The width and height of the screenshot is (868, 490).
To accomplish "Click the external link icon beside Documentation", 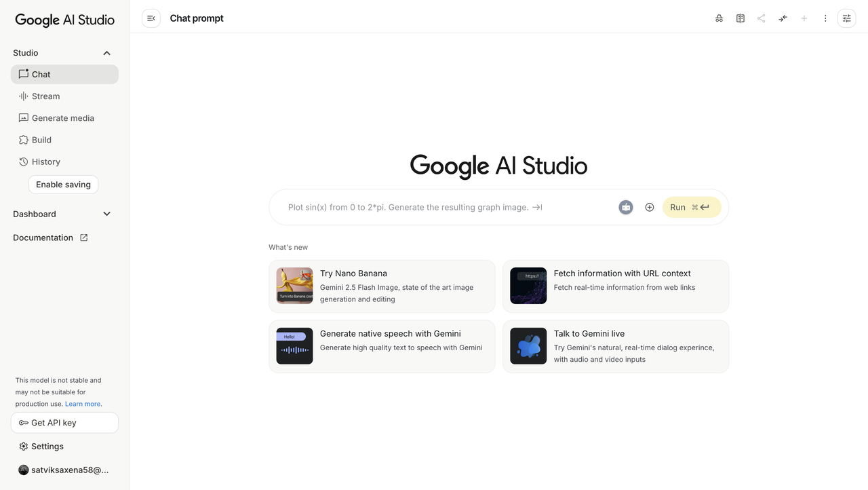I will point(84,238).
